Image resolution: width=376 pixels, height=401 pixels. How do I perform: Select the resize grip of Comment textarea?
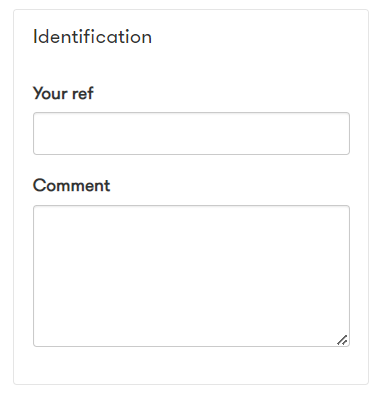[x=342, y=340]
